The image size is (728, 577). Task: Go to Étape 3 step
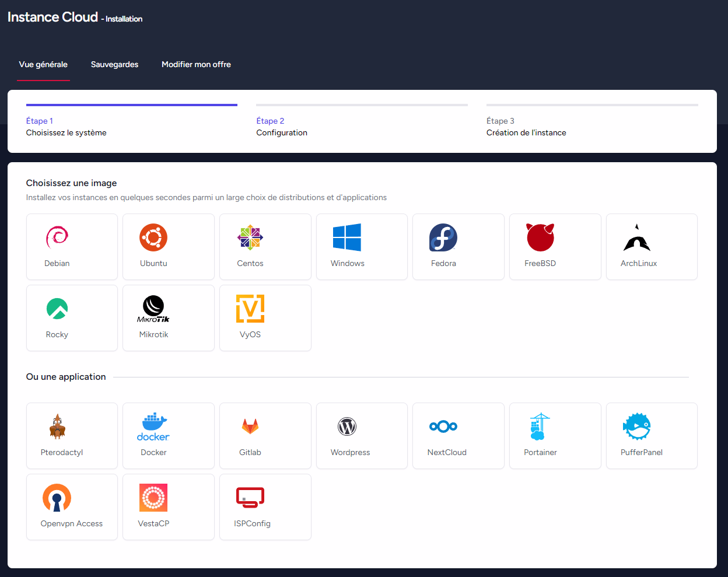[592, 121]
